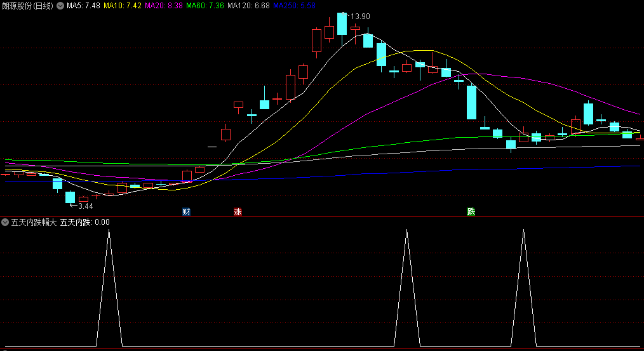
Task: Select the 朗源股份(日线) title label
Action: tap(27, 6)
